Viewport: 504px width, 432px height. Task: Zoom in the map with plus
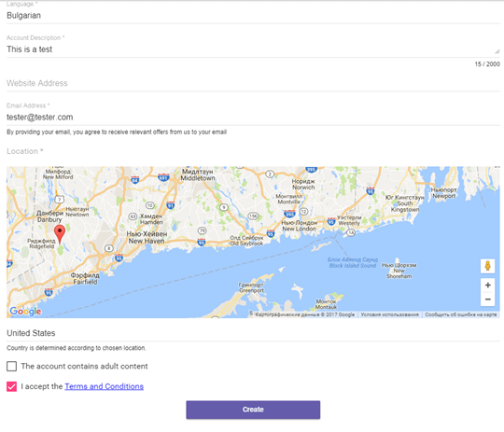[487, 286]
